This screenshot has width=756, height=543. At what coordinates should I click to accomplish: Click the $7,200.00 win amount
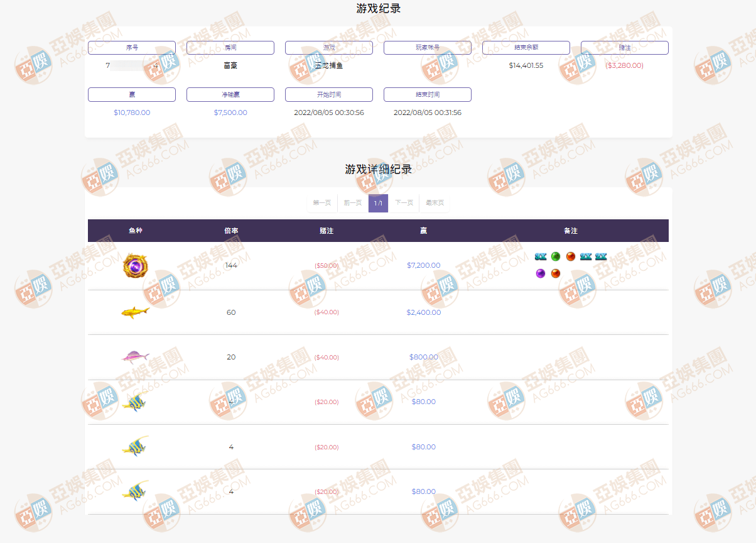point(423,265)
